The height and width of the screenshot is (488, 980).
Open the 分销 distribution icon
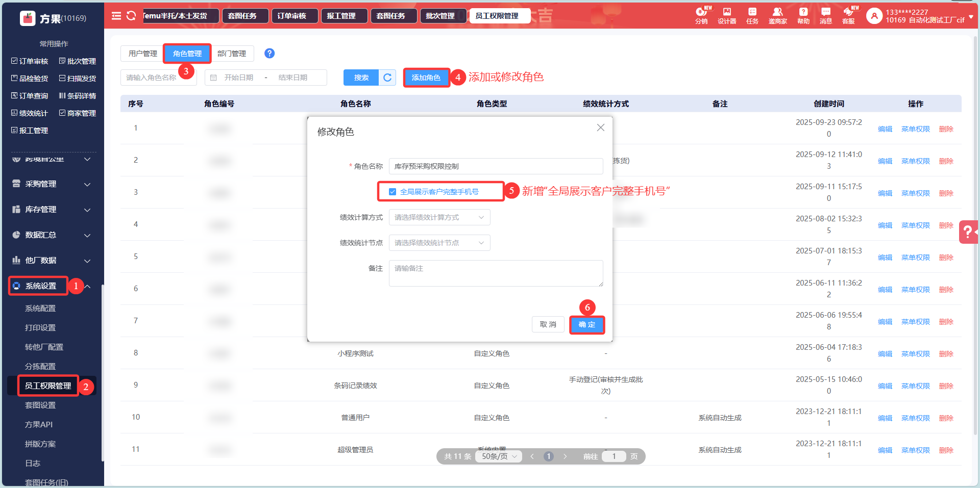point(701,15)
